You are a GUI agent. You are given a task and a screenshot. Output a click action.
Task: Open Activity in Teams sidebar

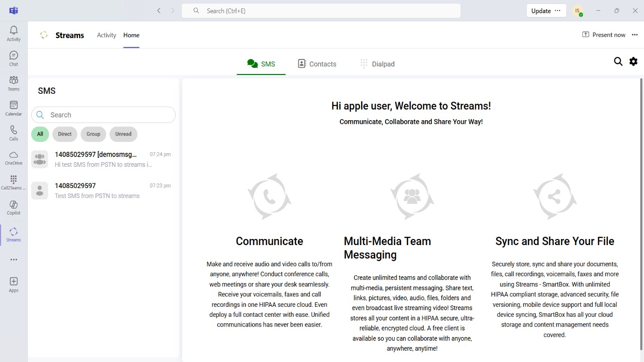coord(14,33)
